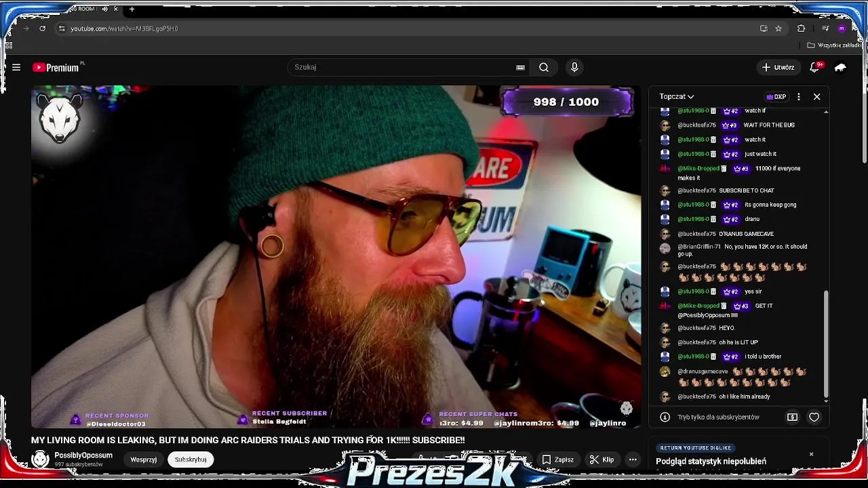Bookmark this page with star icon
This screenshot has height=488, width=868.
click(778, 28)
